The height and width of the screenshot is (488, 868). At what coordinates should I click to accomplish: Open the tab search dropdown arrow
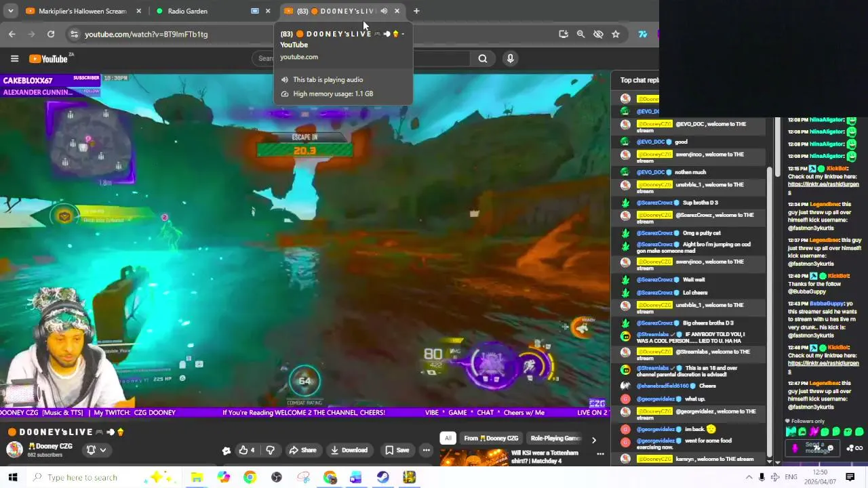coord(10,11)
